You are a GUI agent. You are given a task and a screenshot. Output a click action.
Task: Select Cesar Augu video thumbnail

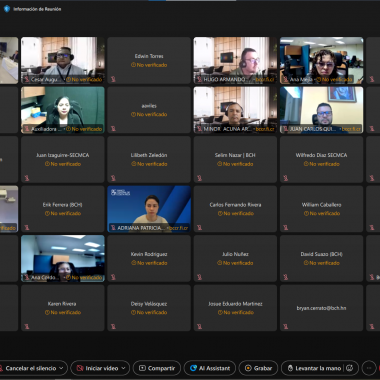(x=63, y=60)
